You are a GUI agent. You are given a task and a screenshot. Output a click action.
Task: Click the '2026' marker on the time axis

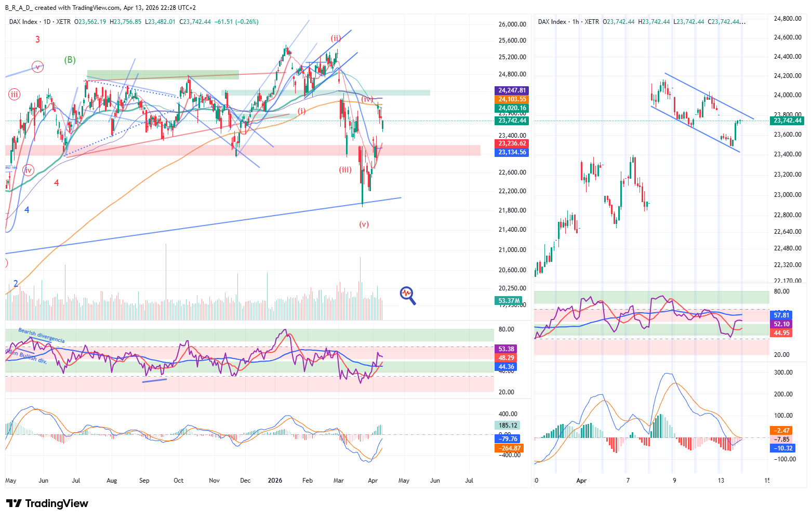point(275,481)
